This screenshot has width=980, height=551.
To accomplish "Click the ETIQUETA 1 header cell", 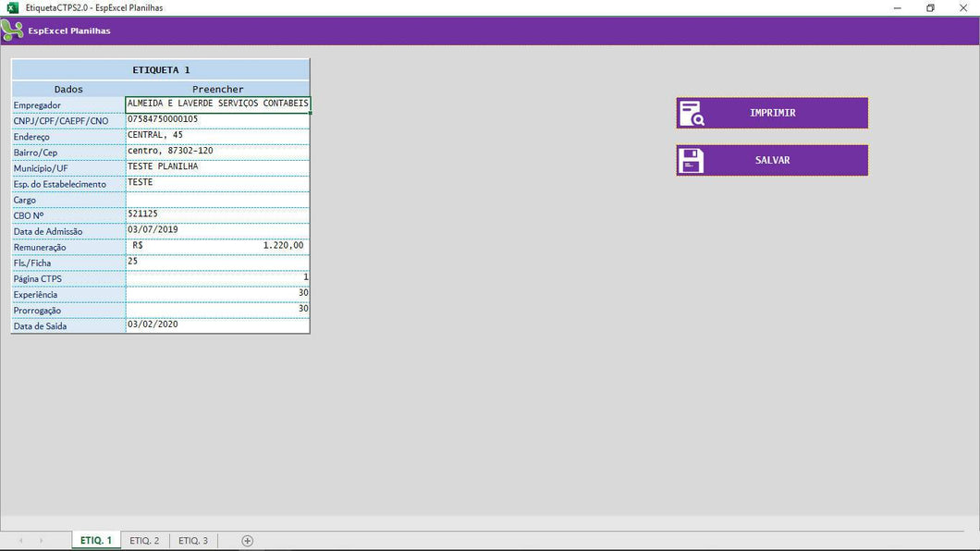I will [x=161, y=70].
